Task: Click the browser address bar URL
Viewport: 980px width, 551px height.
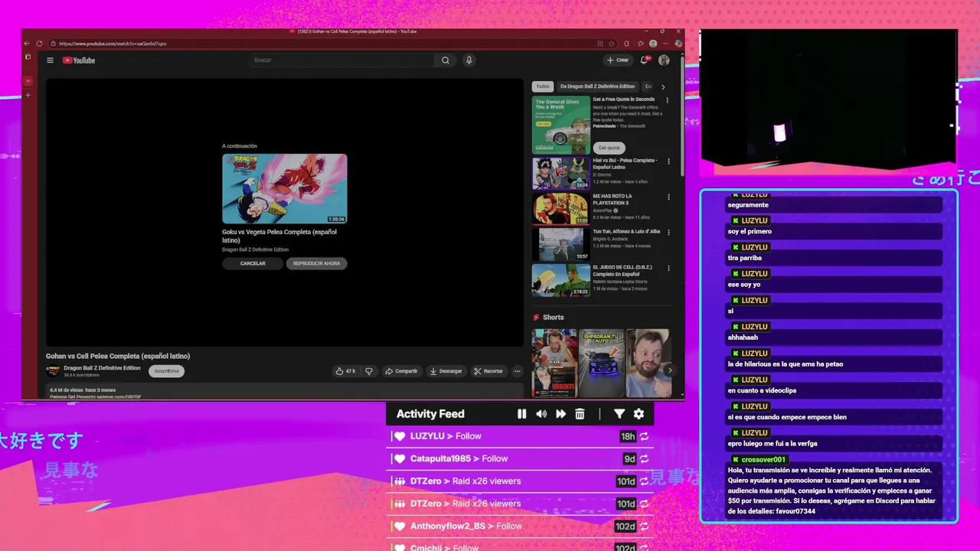Action: [113, 44]
